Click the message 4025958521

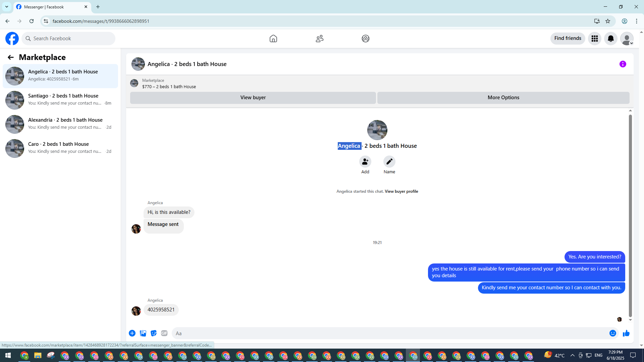coord(161,310)
